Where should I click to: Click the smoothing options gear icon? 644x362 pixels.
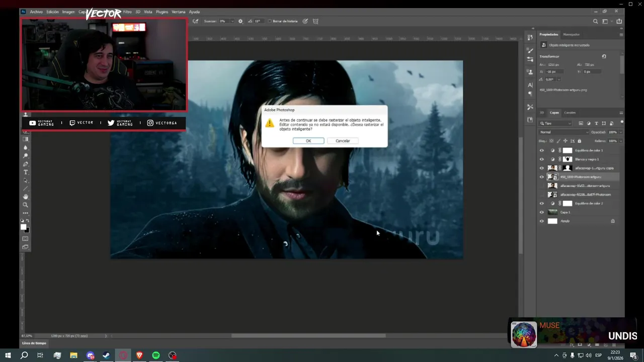[240, 21]
